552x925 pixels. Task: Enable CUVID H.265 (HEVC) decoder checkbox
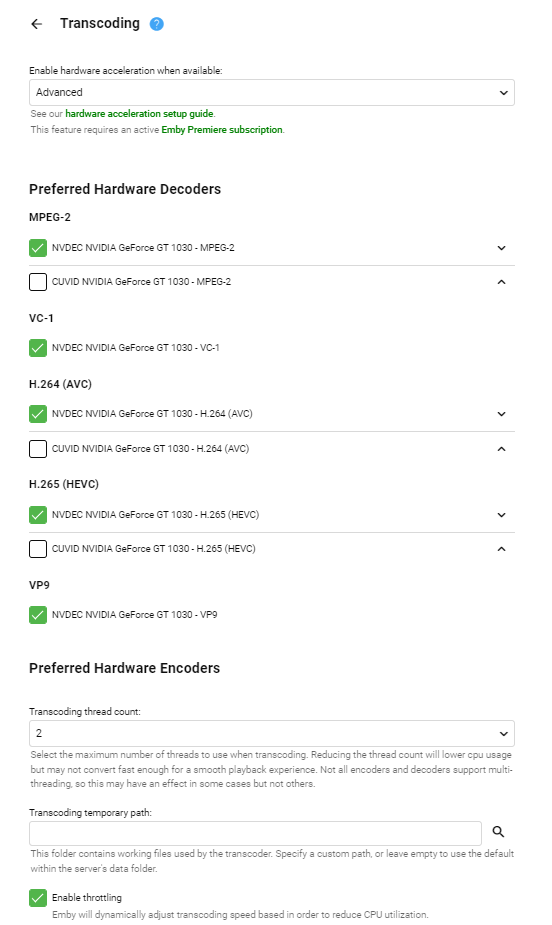[x=38, y=549]
